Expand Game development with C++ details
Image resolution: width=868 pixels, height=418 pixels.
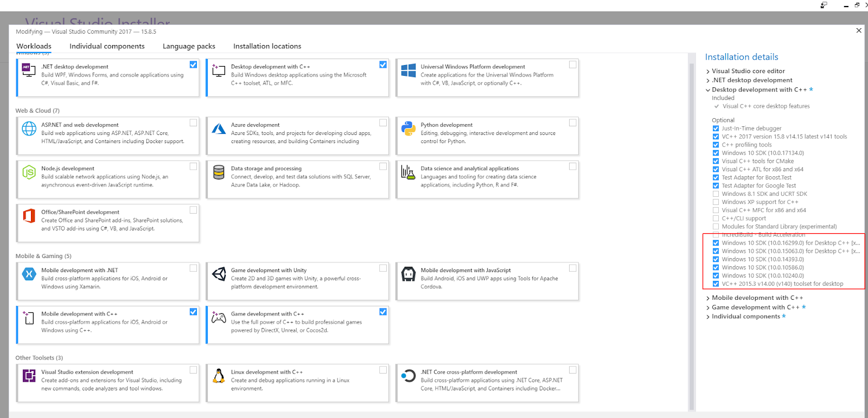pos(708,307)
